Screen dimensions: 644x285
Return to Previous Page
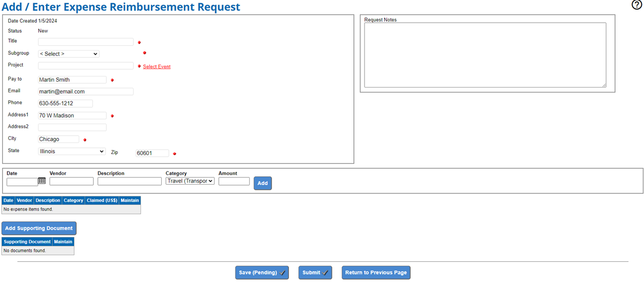tap(376, 273)
